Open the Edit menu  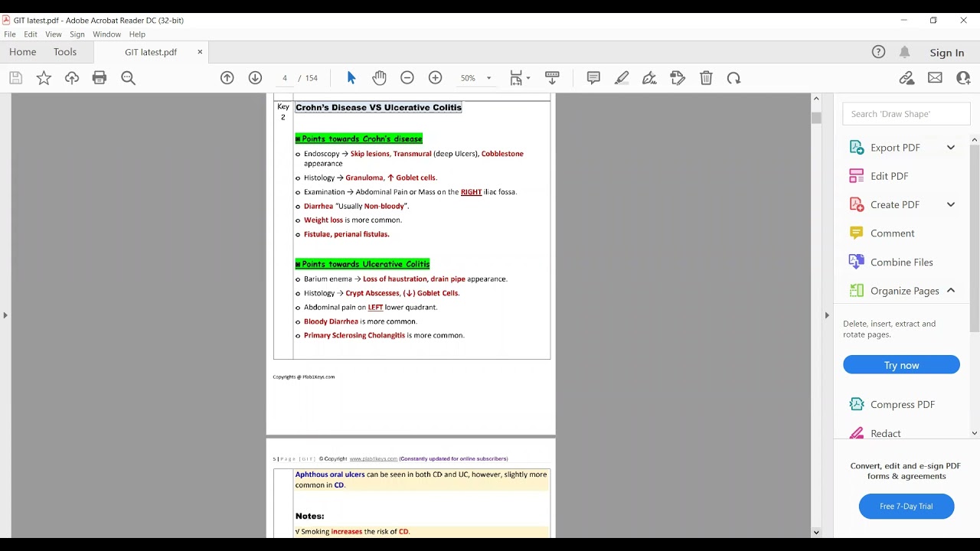point(31,34)
